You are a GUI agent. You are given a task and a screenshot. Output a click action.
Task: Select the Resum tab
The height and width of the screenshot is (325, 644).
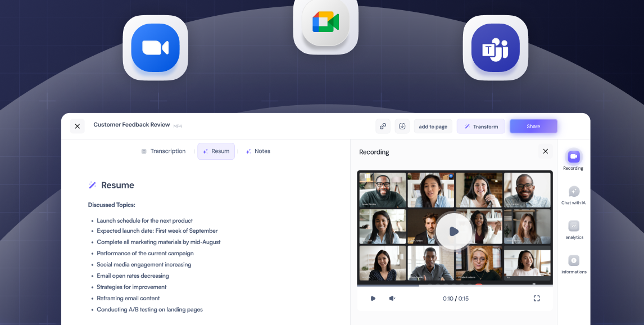click(216, 151)
